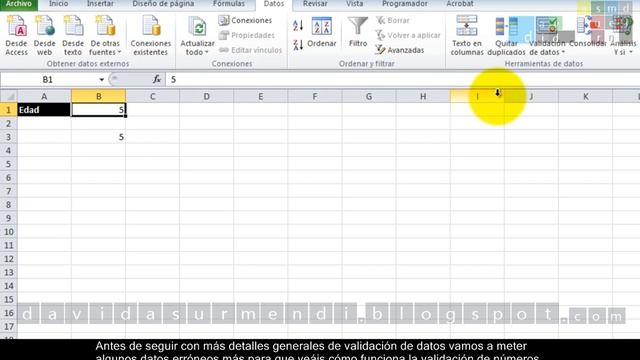Select column G header
The height and width of the screenshot is (360, 640).
[369, 96]
